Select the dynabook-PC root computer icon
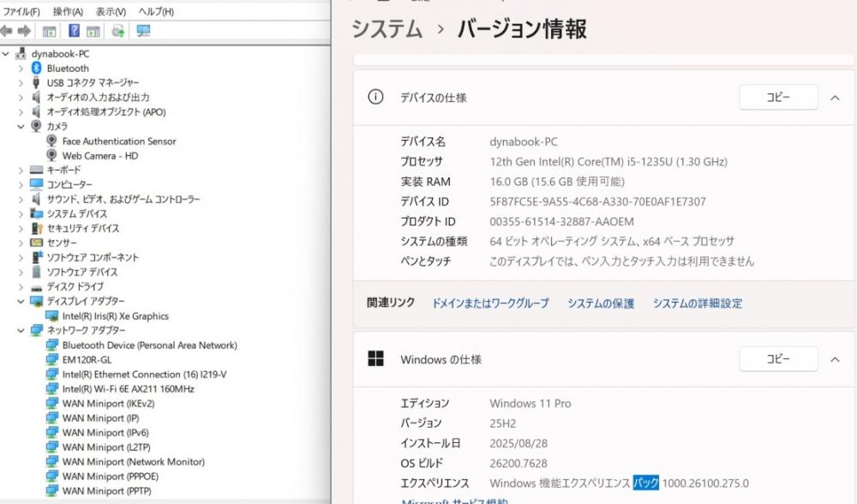 coord(21,53)
